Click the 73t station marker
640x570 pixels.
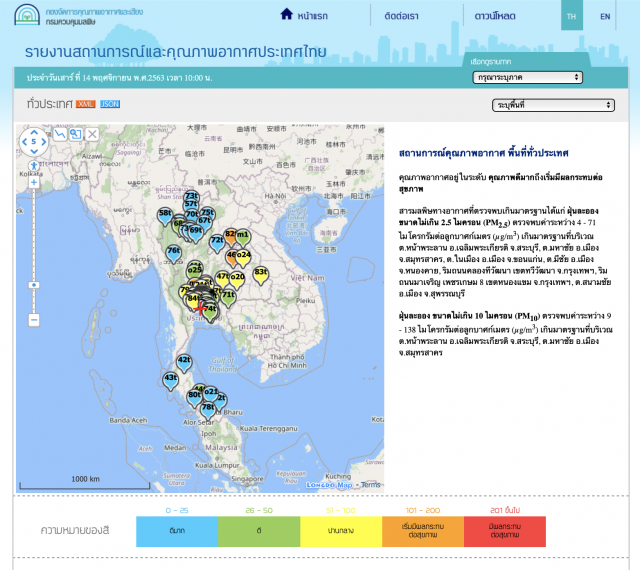click(x=192, y=197)
